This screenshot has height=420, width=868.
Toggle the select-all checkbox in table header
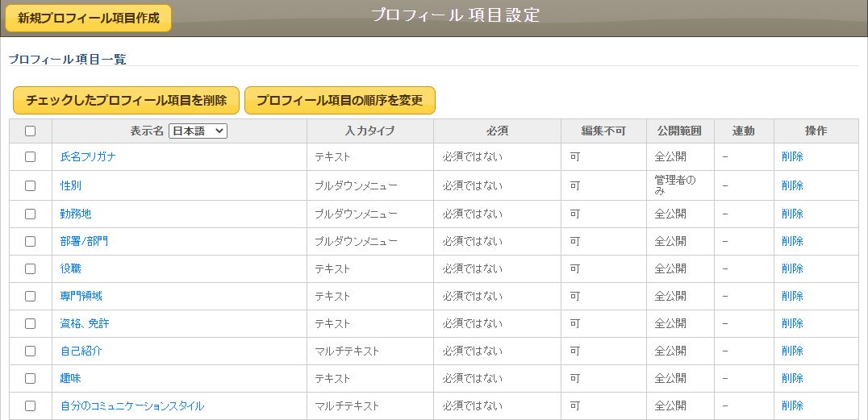click(x=31, y=131)
